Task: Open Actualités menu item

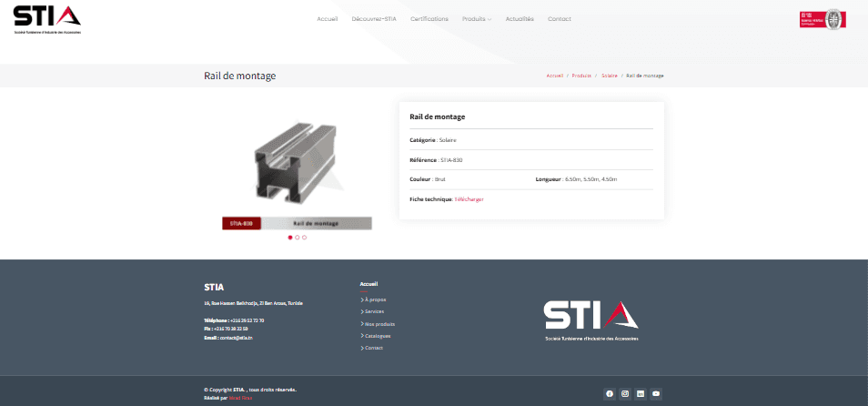Action: pyautogui.click(x=520, y=19)
